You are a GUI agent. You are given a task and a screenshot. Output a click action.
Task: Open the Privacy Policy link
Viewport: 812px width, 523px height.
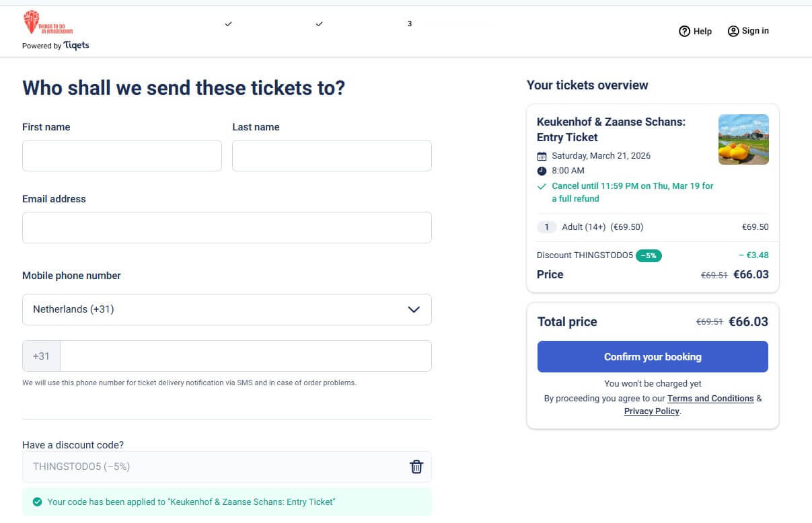tap(651, 411)
